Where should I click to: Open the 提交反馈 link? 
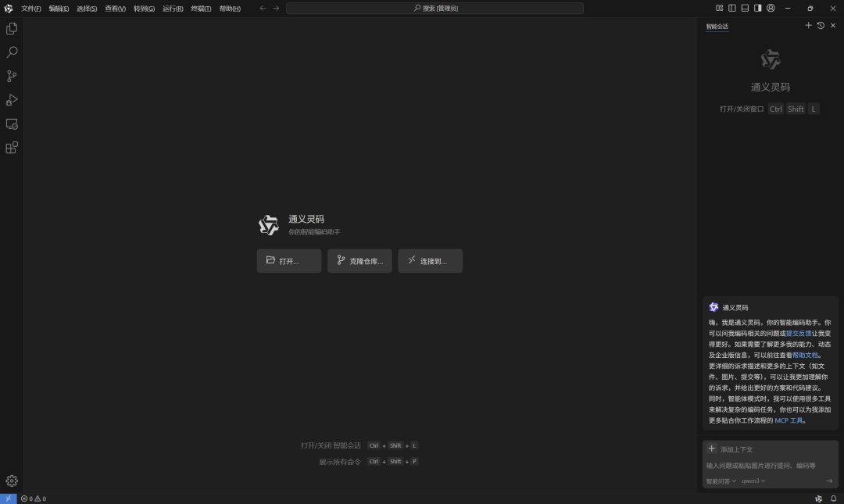click(x=798, y=334)
